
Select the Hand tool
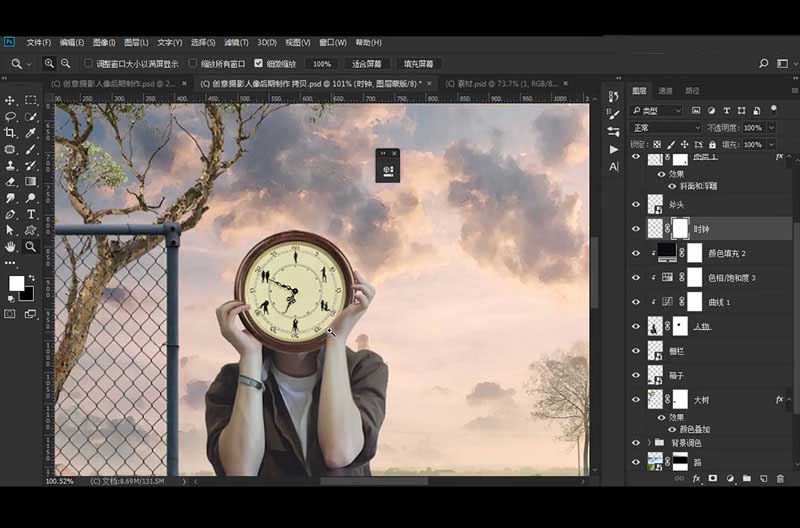[10, 247]
